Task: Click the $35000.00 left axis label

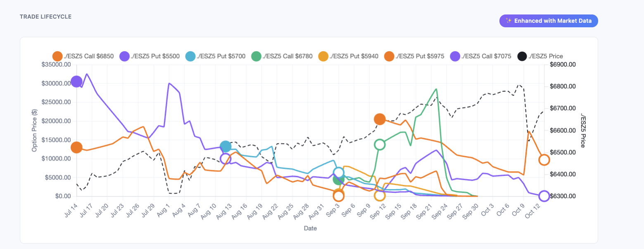Action: (x=55, y=65)
